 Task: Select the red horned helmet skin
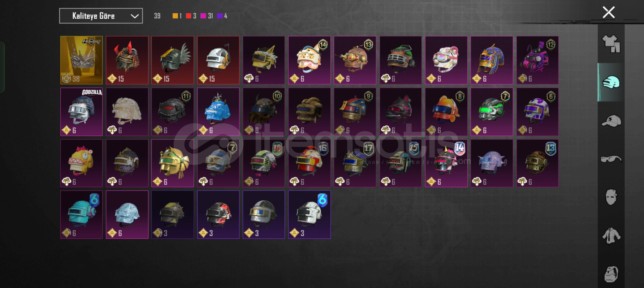coord(127,60)
